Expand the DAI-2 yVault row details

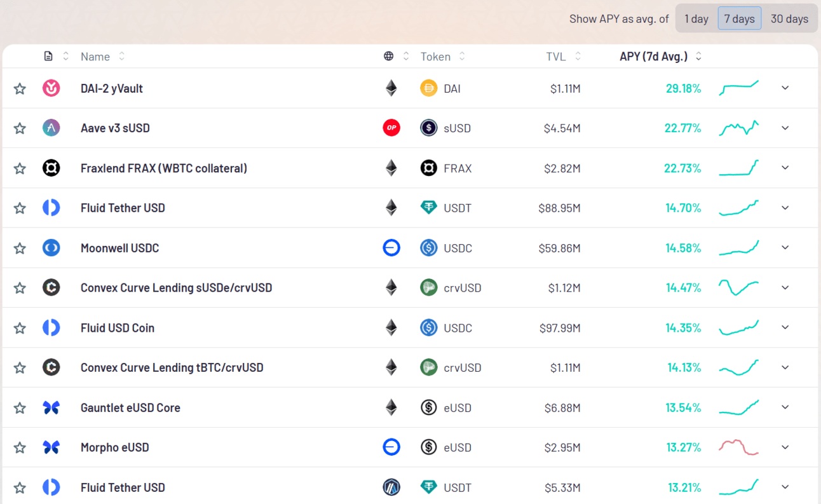click(x=785, y=88)
